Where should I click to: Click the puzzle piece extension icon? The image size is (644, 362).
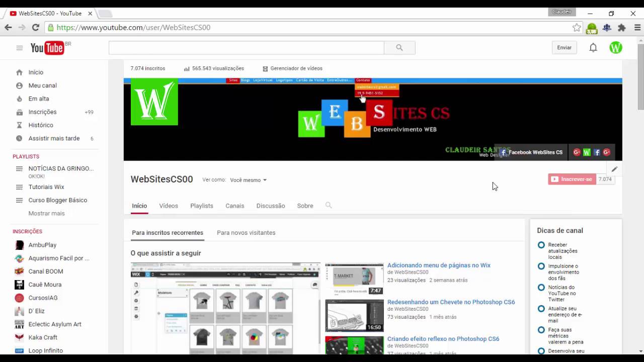[x=622, y=28]
